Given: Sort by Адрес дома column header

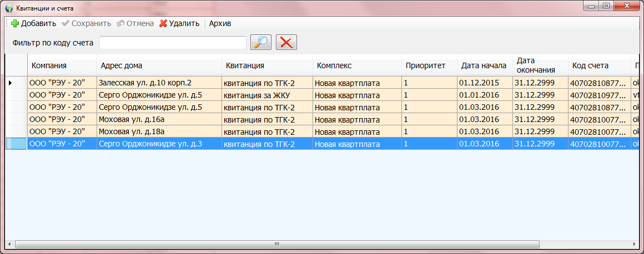Looking at the screenshot, I should pos(159,65).
